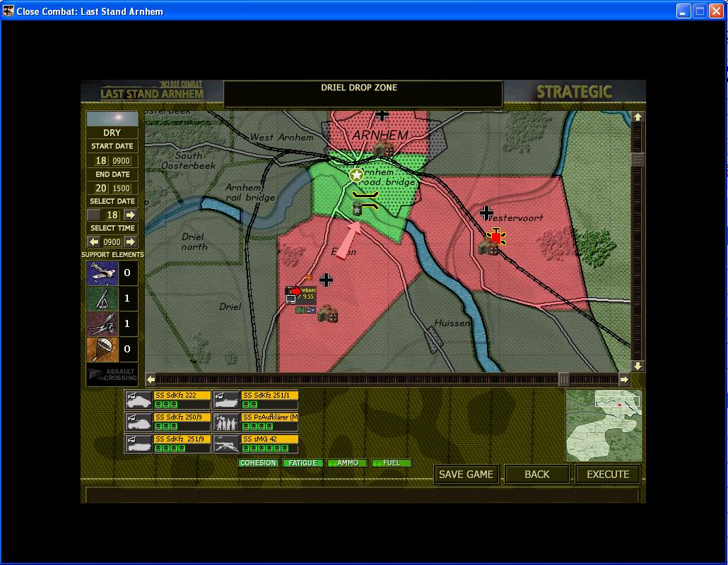Click the SS SdKfz 251/9 unit name label
The height and width of the screenshot is (565, 728).
[x=182, y=439]
